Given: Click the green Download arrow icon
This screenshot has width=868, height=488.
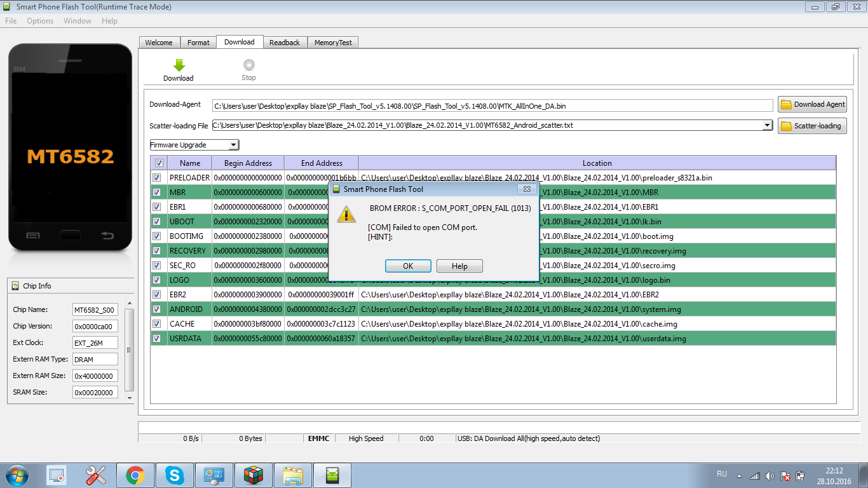Looking at the screenshot, I should tap(179, 65).
